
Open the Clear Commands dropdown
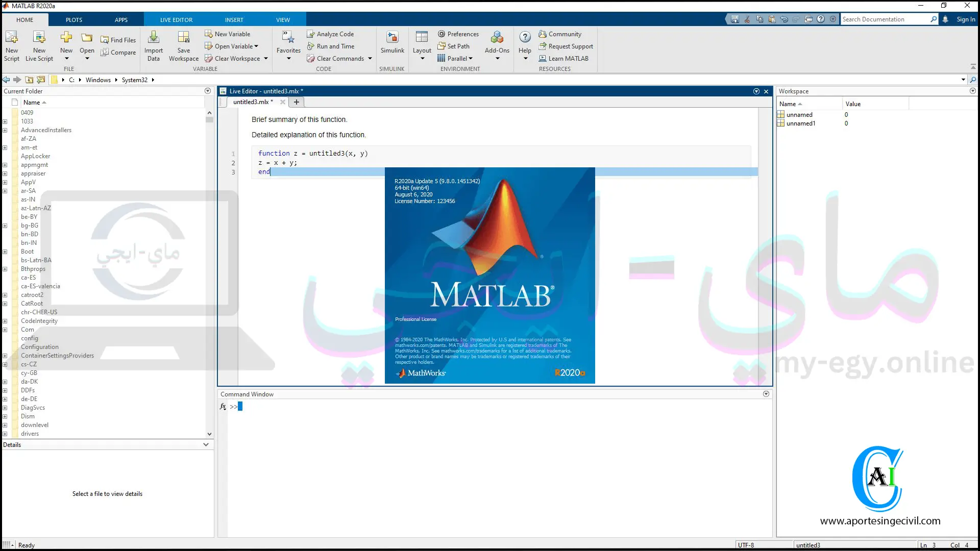coord(370,58)
